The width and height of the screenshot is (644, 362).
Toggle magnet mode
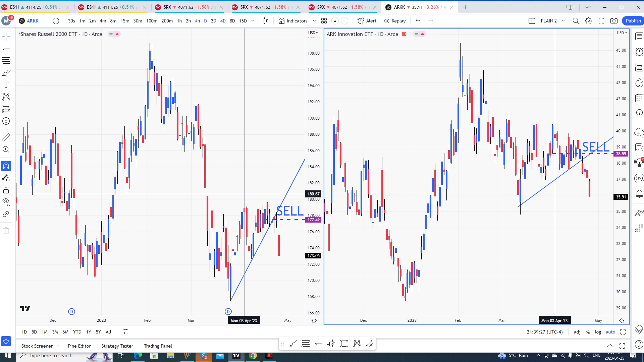(x=6, y=166)
